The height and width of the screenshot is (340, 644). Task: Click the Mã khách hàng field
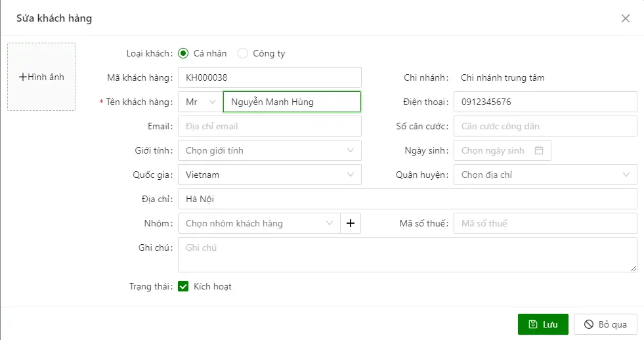[x=269, y=77]
